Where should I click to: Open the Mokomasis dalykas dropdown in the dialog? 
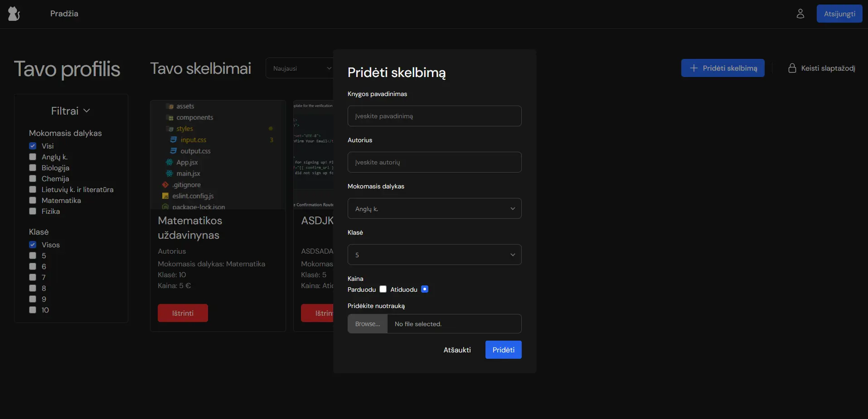pos(434,208)
